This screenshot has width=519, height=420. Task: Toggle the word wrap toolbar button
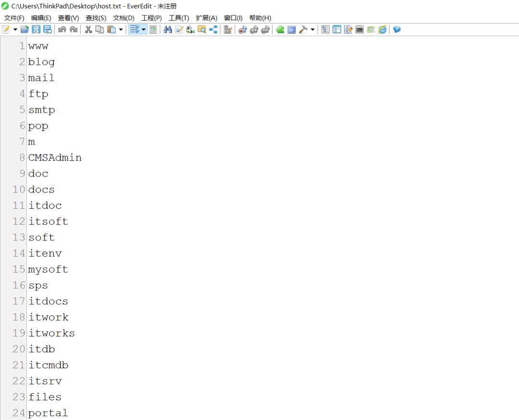[135, 29]
